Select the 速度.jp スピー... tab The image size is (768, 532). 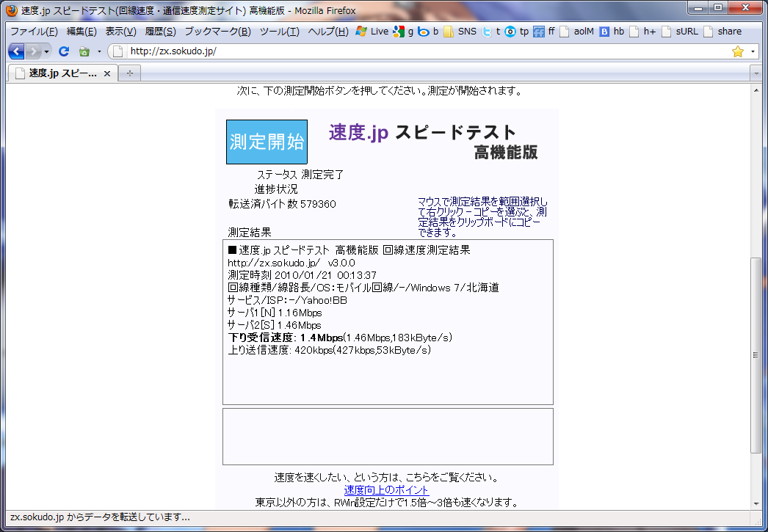(62, 73)
